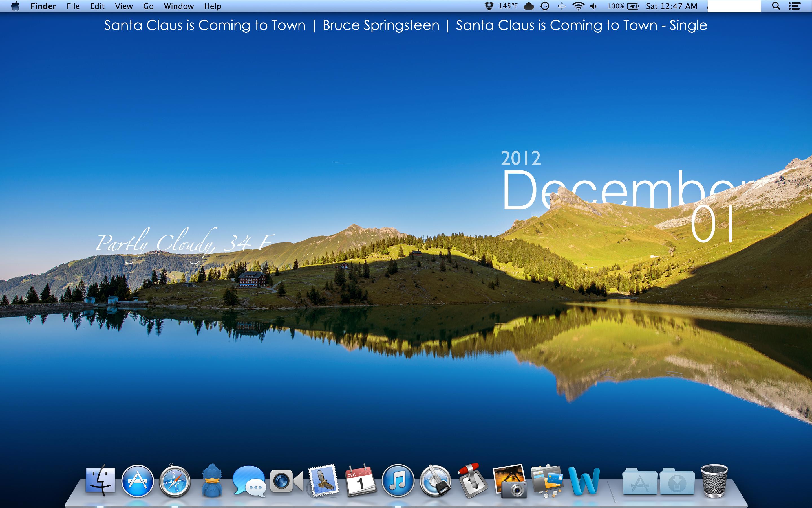Viewport: 812px width, 508px height.
Task: Open the Dock icon right of iTunes
Action: (436, 481)
